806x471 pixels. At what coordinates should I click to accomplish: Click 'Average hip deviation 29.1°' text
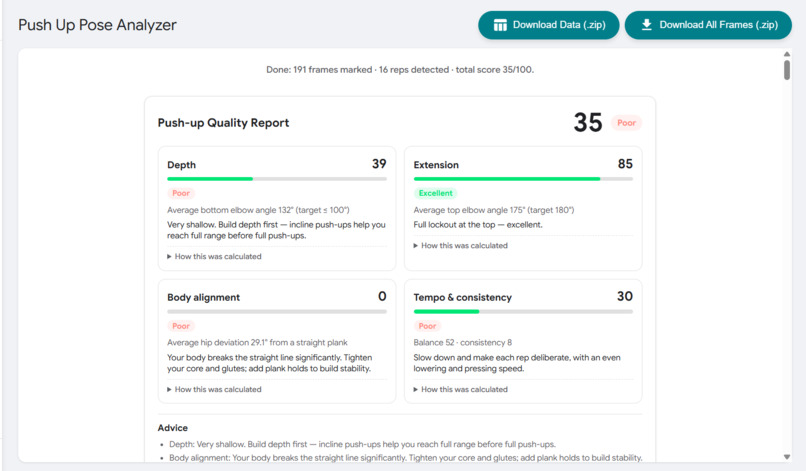pyautogui.click(x=257, y=342)
